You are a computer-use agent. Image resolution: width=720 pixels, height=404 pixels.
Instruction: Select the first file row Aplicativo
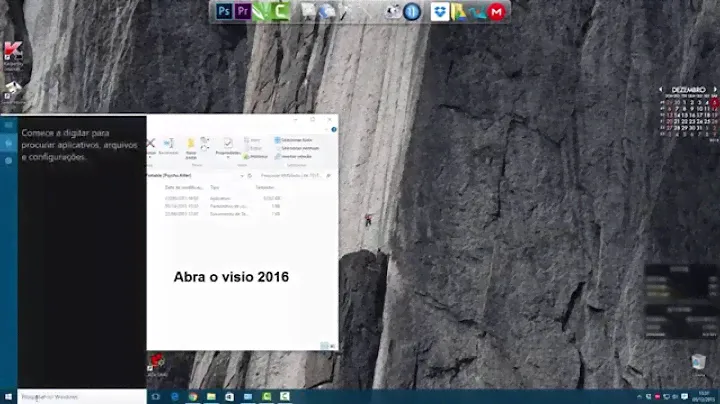pyautogui.click(x=220, y=198)
